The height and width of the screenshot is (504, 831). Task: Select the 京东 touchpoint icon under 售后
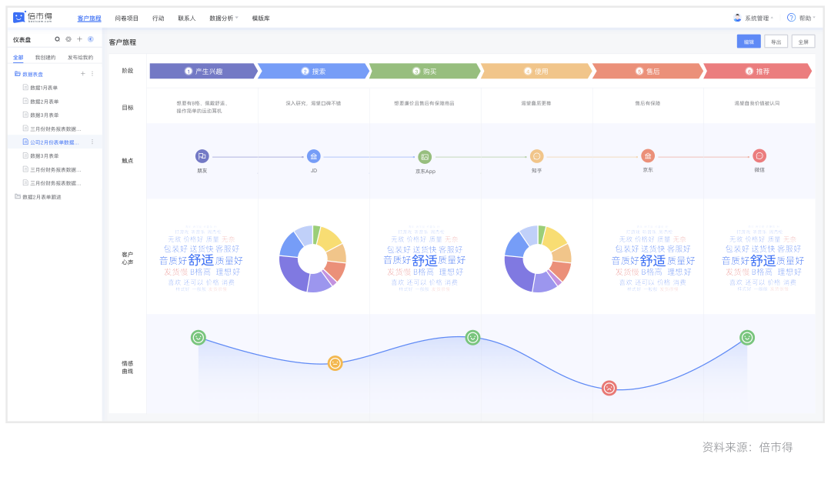(x=648, y=155)
